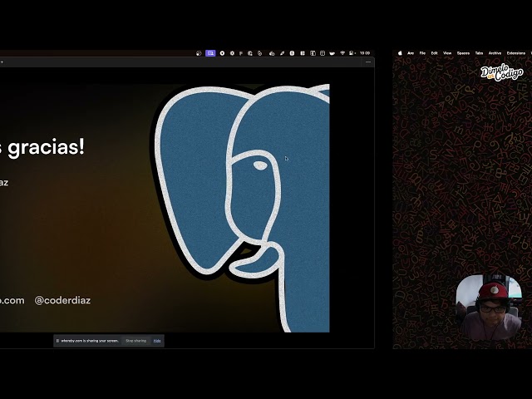Click the sidebar layout icon in the menu bar

pyautogui.click(x=313, y=53)
